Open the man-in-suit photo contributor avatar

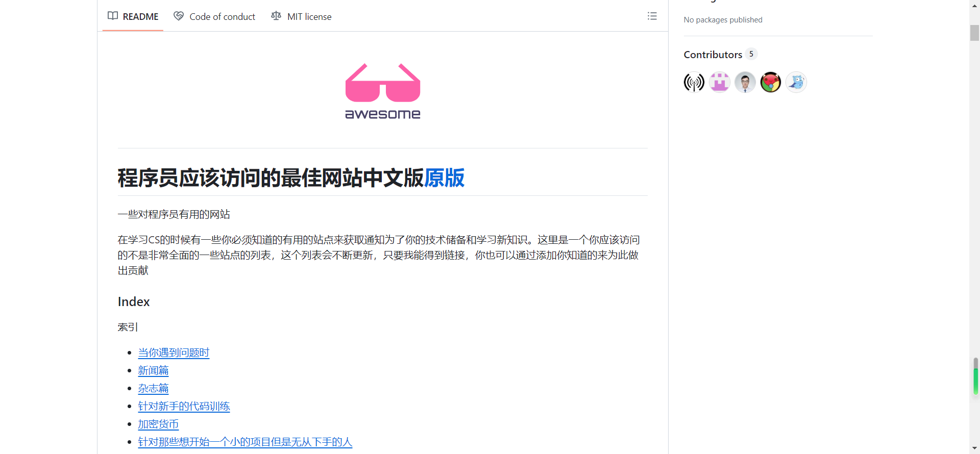point(745,82)
